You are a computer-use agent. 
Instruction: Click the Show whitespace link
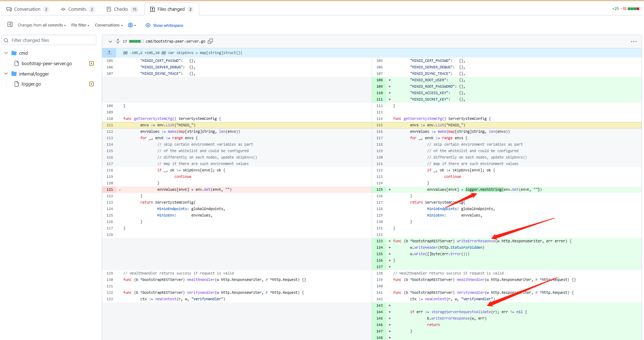coord(168,25)
